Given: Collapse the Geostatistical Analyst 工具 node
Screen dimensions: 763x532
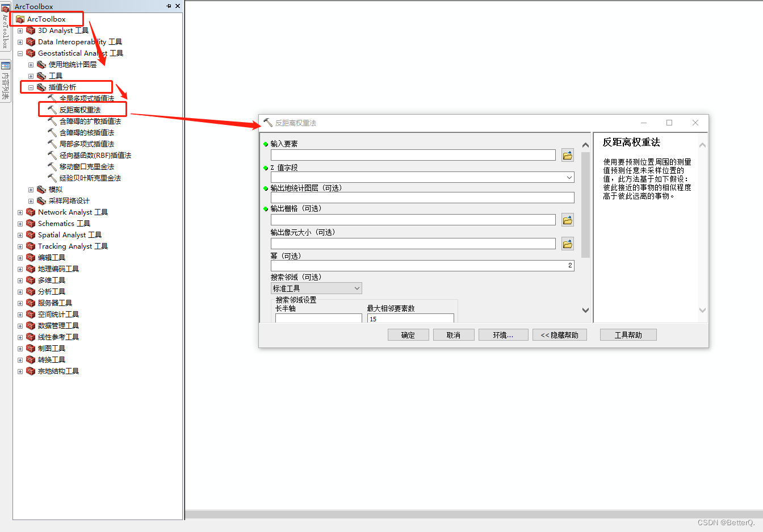Looking at the screenshot, I should tap(20, 53).
